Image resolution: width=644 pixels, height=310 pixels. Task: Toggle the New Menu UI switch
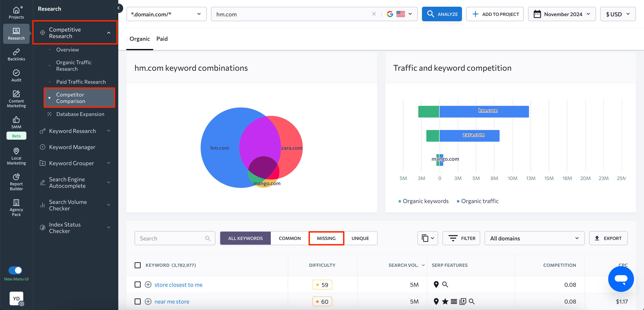click(x=15, y=270)
